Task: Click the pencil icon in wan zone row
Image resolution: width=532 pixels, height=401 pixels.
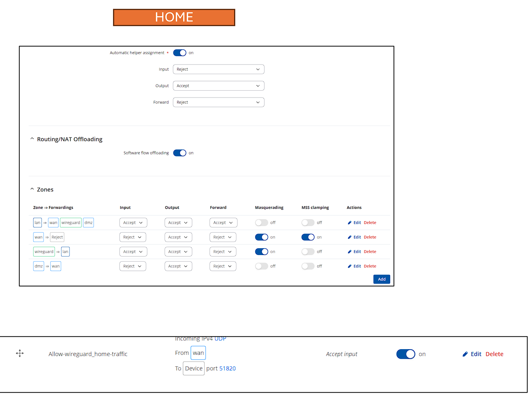Action: (350, 237)
